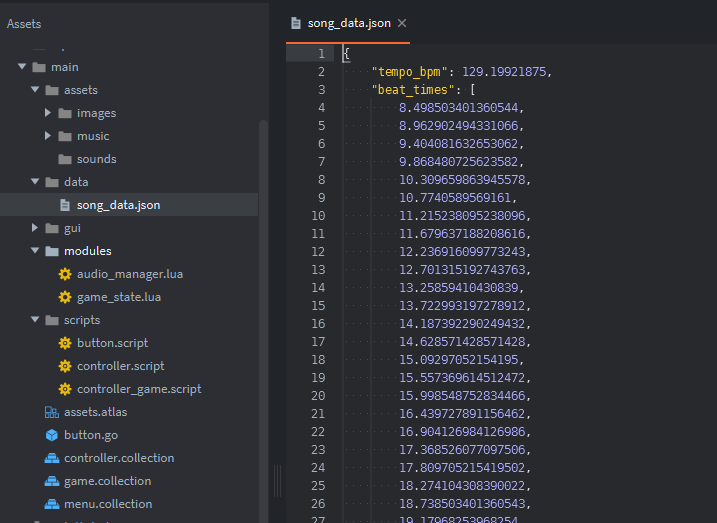
Task: Click the cube icon beside button.go
Action: [x=53, y=435]
